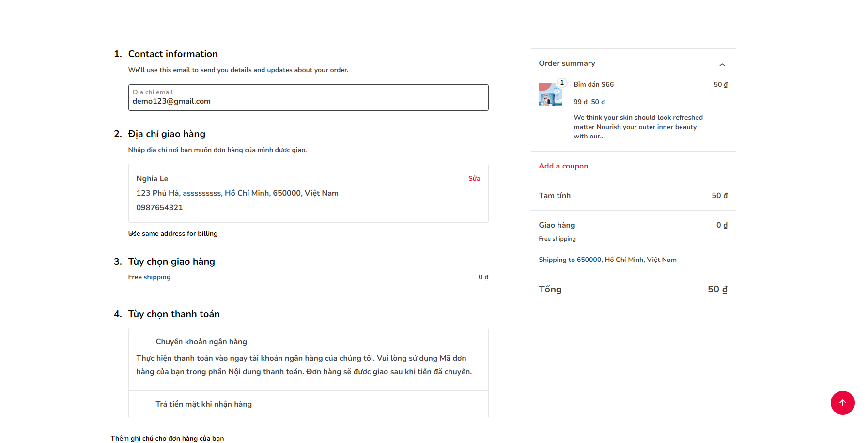Viewport: 868px width, 443px height.
Task: Click the scroll-to-top arrow button
Action: [x=842, y=403]
